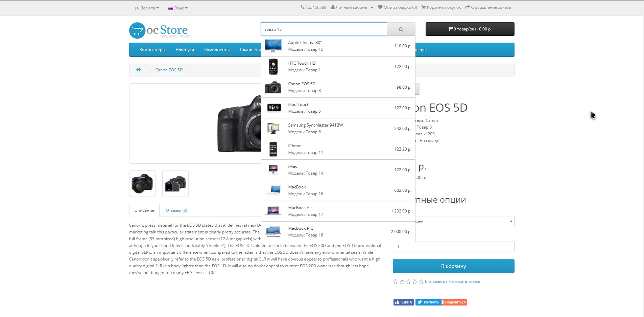Go to home via breadcrumb house icon

[138, 70]
